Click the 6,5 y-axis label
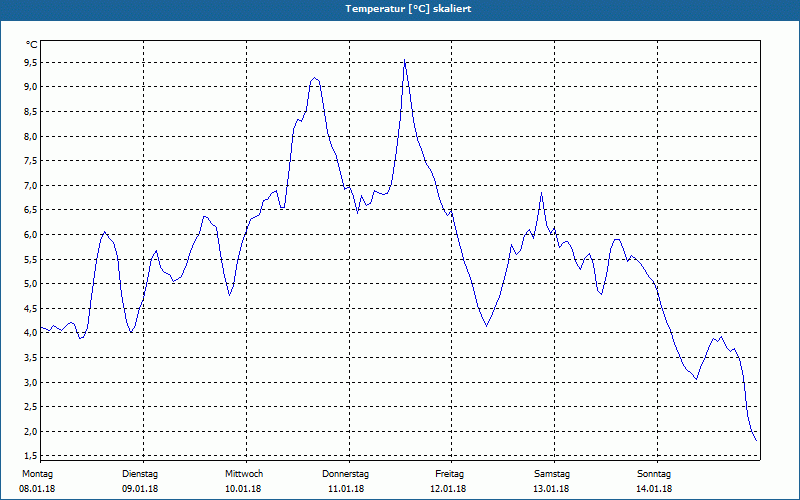Screen dimensions: 800x500 31,210
